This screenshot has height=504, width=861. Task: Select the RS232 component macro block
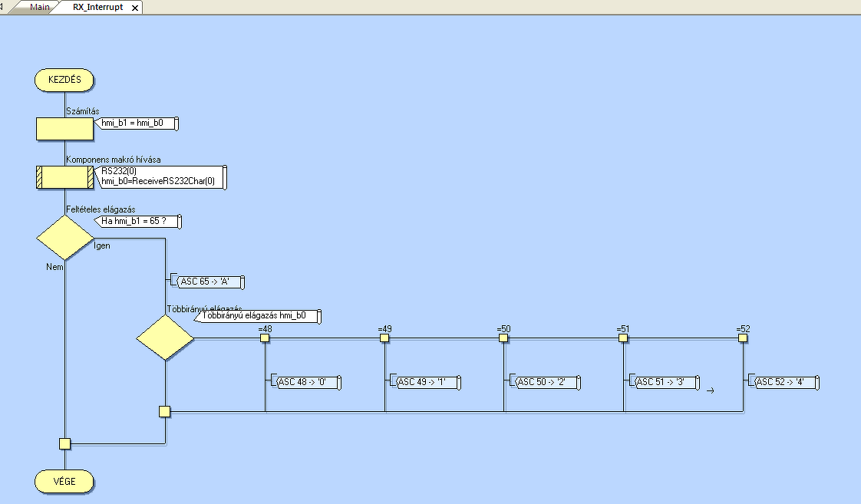point(64,177)
